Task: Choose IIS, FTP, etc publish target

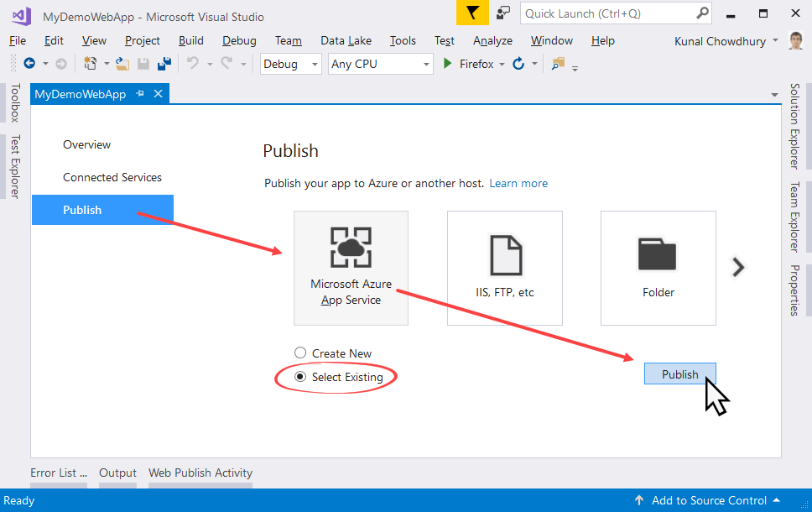Action: (505, 268)
